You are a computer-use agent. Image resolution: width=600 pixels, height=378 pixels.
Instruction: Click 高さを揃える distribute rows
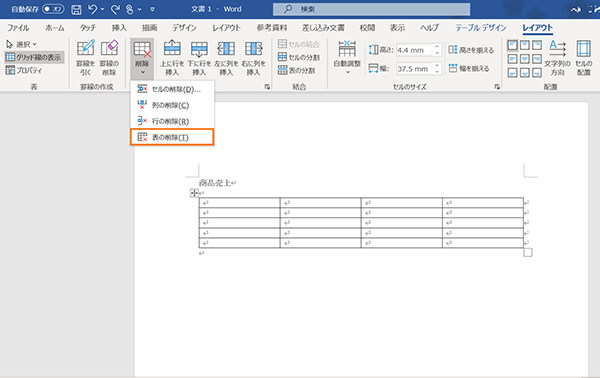pyautogui.click(x=471, y=50)
